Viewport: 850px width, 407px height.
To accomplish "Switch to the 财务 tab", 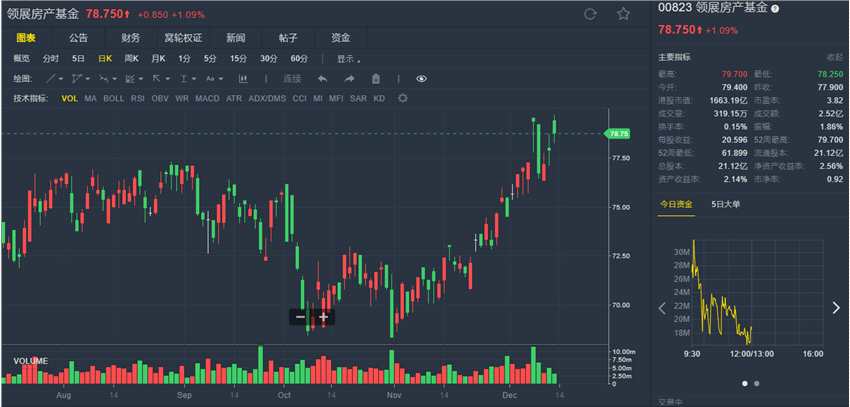I will 130,38.
